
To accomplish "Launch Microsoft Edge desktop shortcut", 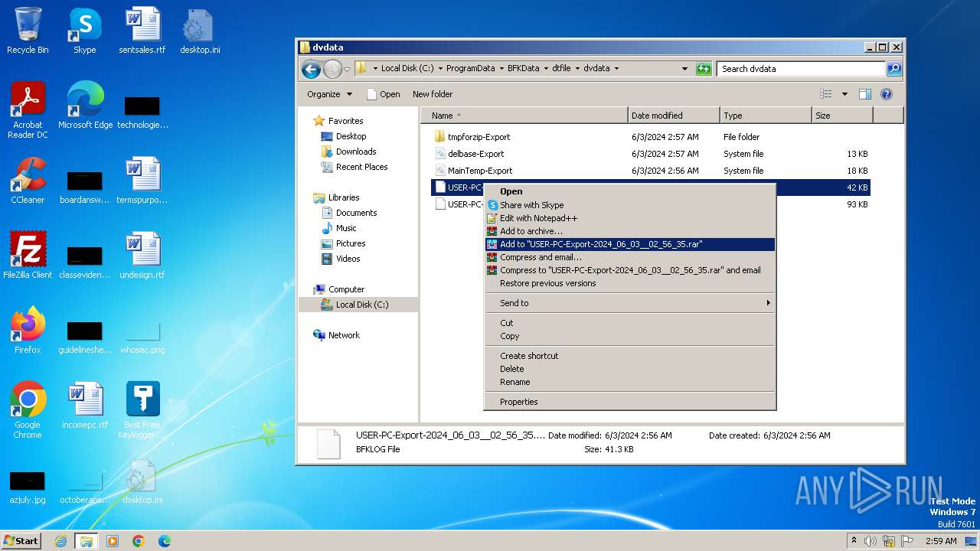I will tap(85, 106).
